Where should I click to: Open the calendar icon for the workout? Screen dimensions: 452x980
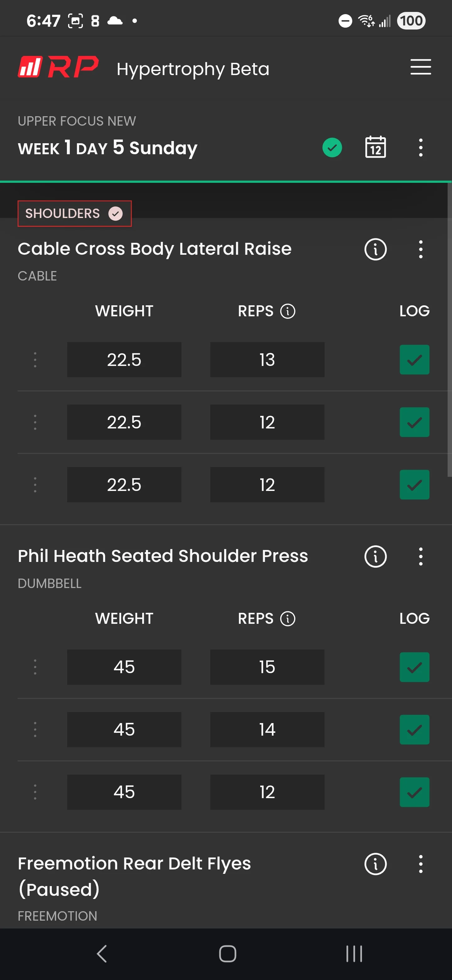[375, 147]
